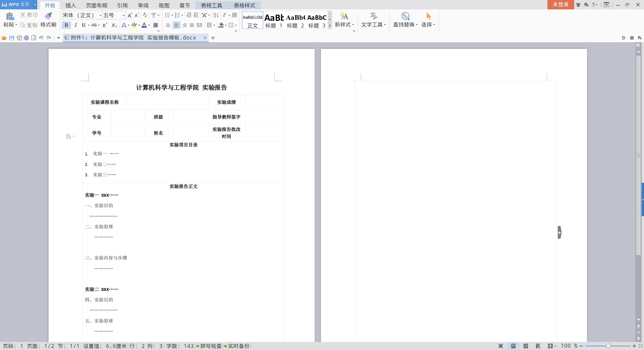The image size is (644, 350).
Task: Apply superscript formatting
Action: click(105, 25)
